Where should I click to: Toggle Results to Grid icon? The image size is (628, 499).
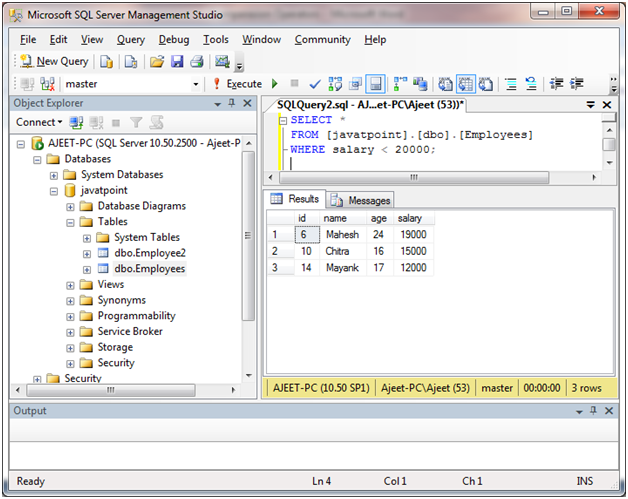tap(465, 84)
